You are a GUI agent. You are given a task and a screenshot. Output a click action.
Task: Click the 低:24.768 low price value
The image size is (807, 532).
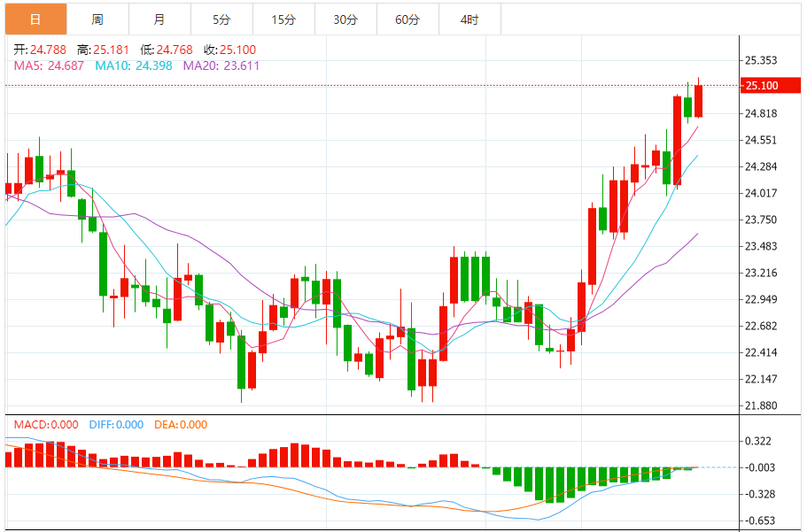pyautogui.click(x=167, y=50)
